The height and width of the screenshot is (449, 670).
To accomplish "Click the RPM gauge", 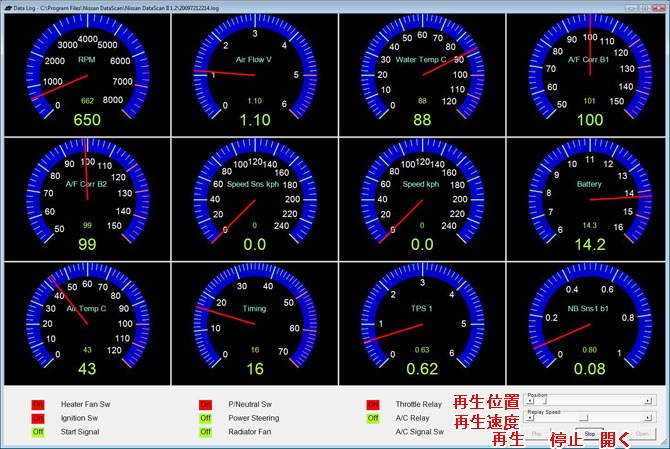I will [x=86, y=72].
